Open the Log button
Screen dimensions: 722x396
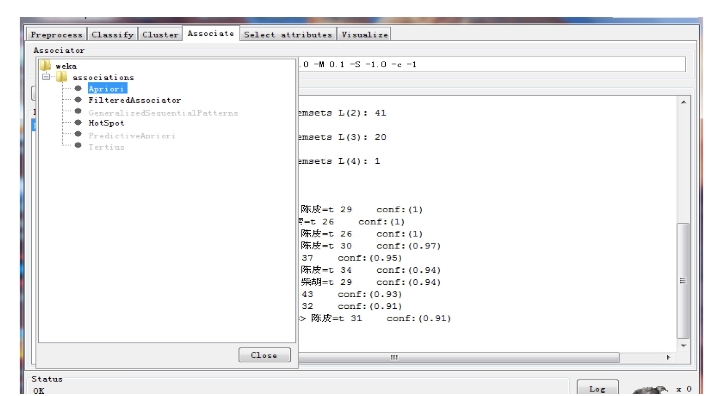[597, 389]
